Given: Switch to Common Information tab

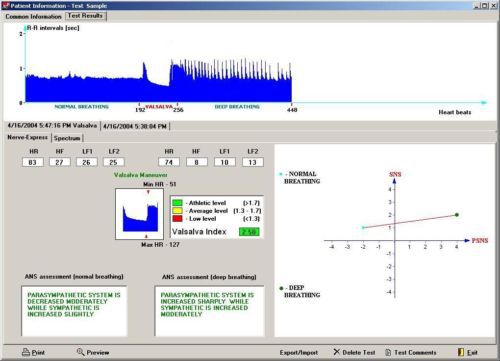Looking at the screenshot, I should 33,16.
